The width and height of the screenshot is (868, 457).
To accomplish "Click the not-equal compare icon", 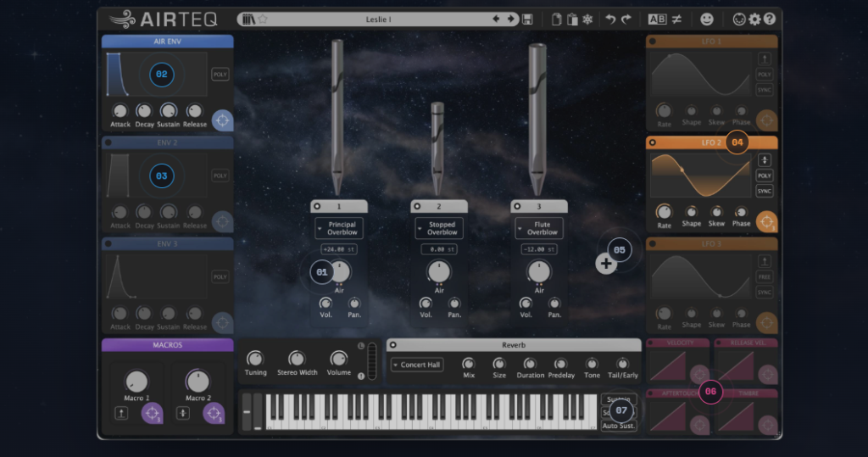I will [676, 20].
